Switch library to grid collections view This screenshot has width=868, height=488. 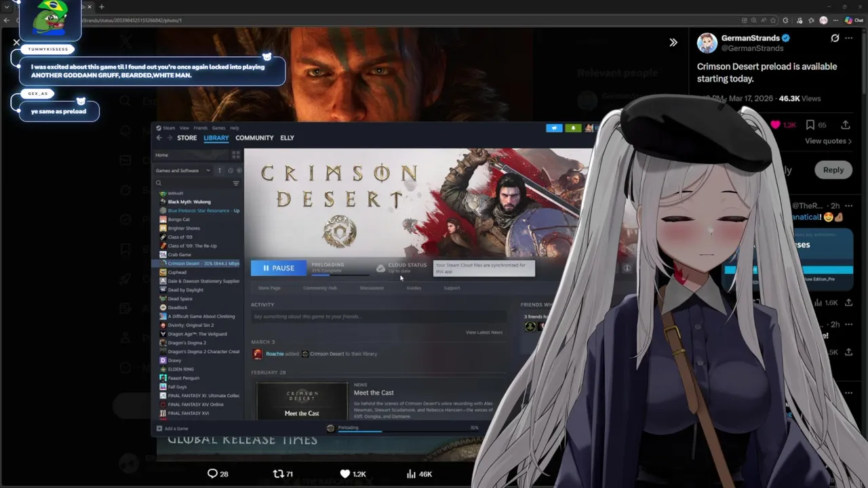pos(236,155)
